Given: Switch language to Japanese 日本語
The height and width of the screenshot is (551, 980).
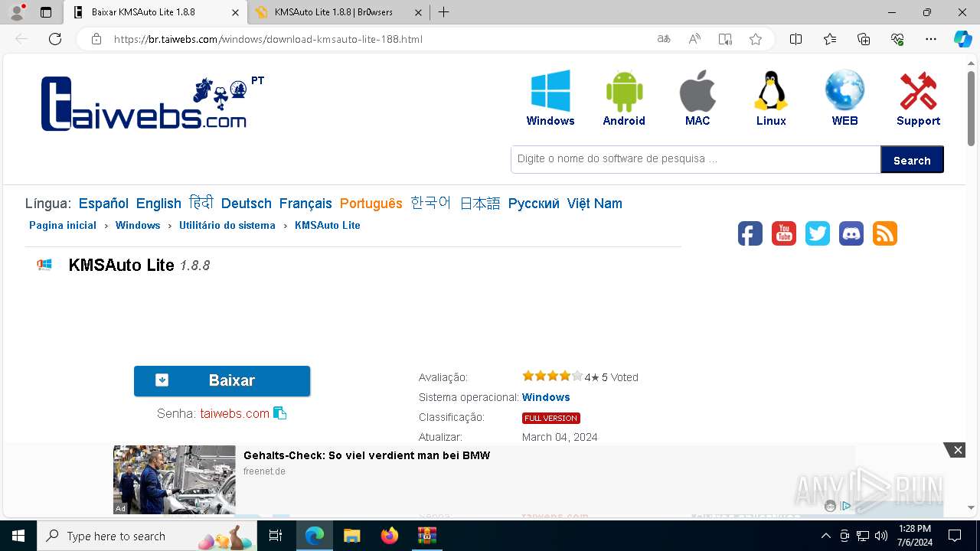Looking at the screenshot, I should click(x=480, y=203).
